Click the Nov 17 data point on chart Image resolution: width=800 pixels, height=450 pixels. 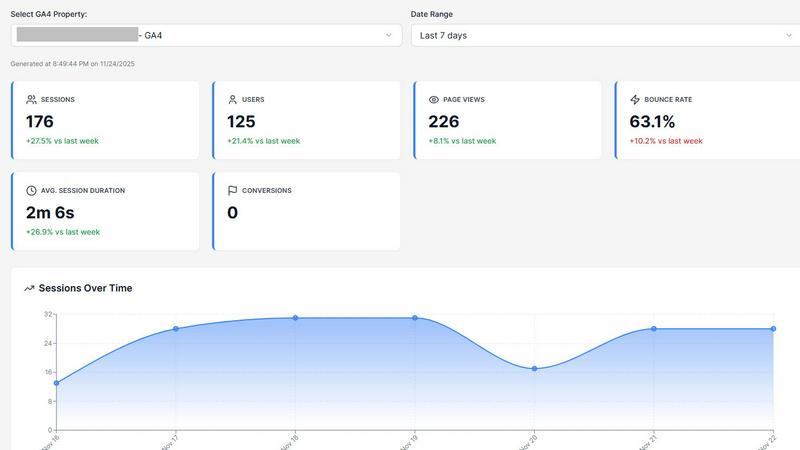[176, 329]
